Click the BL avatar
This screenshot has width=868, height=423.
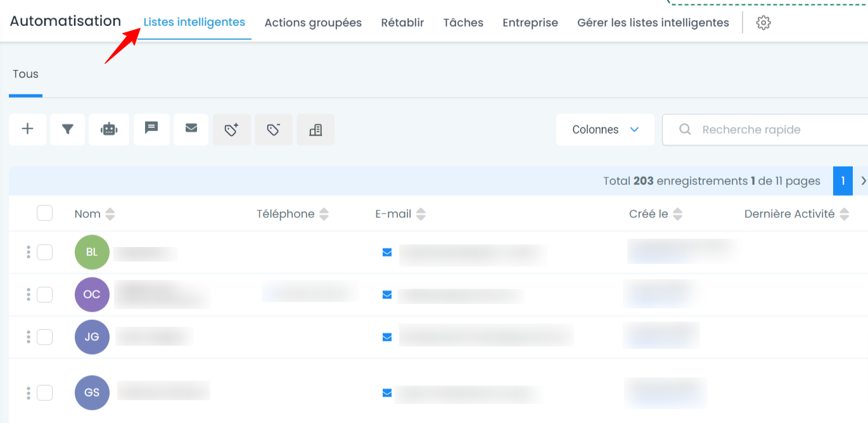[92, 252]
